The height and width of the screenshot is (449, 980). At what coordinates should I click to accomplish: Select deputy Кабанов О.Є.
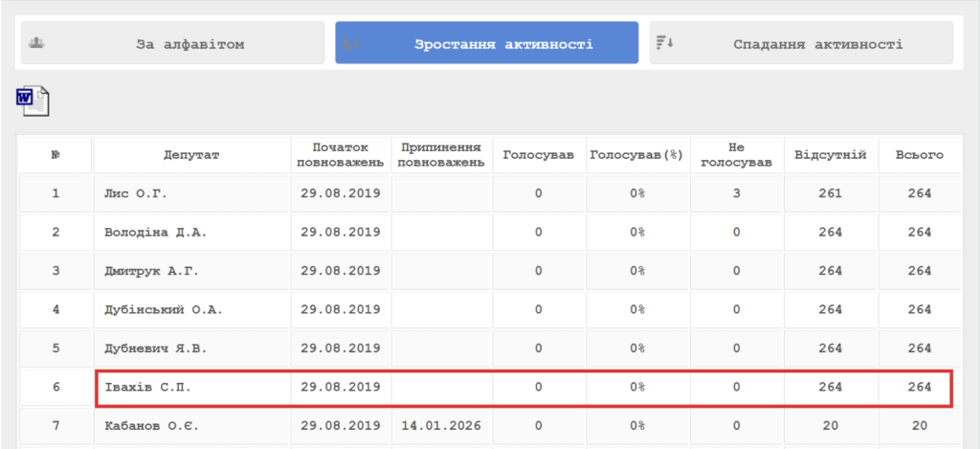pyautogui.click(x=151, y=426)
